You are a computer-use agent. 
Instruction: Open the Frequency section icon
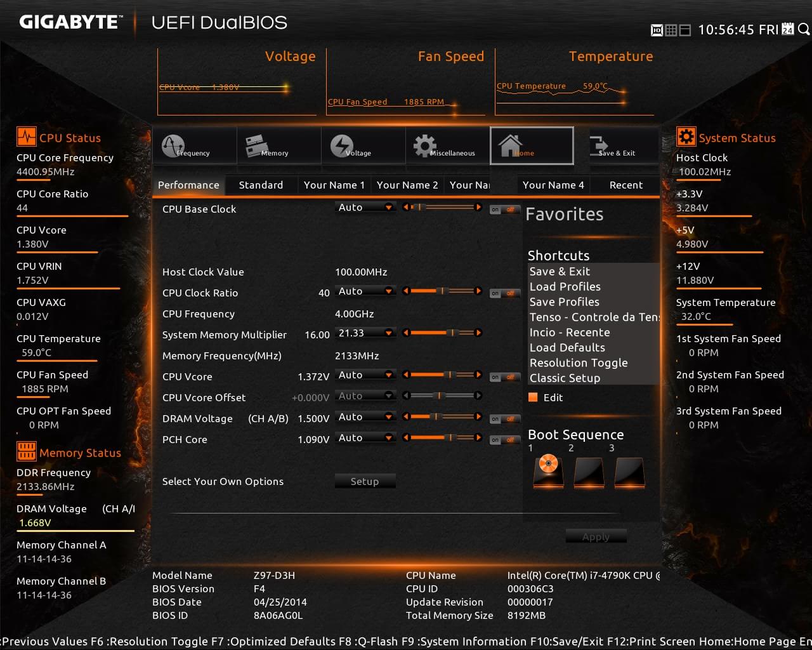pyautogui.click(x=173, y=146)
